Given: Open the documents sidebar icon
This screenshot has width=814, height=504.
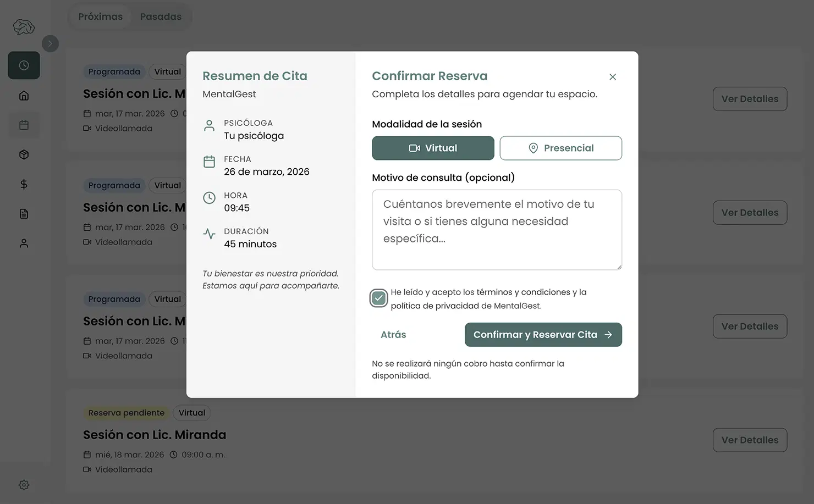Looking at the screenshot, I should [24, 214].
